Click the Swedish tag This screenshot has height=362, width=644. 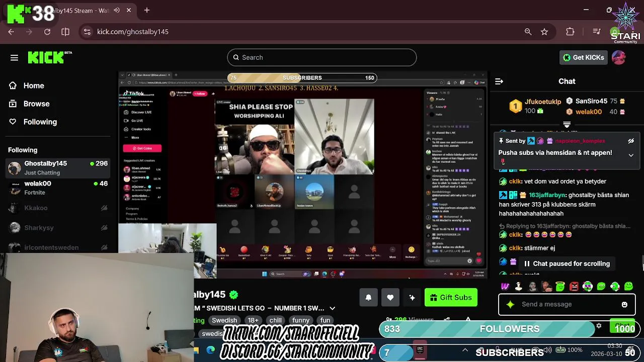point(224,320)
